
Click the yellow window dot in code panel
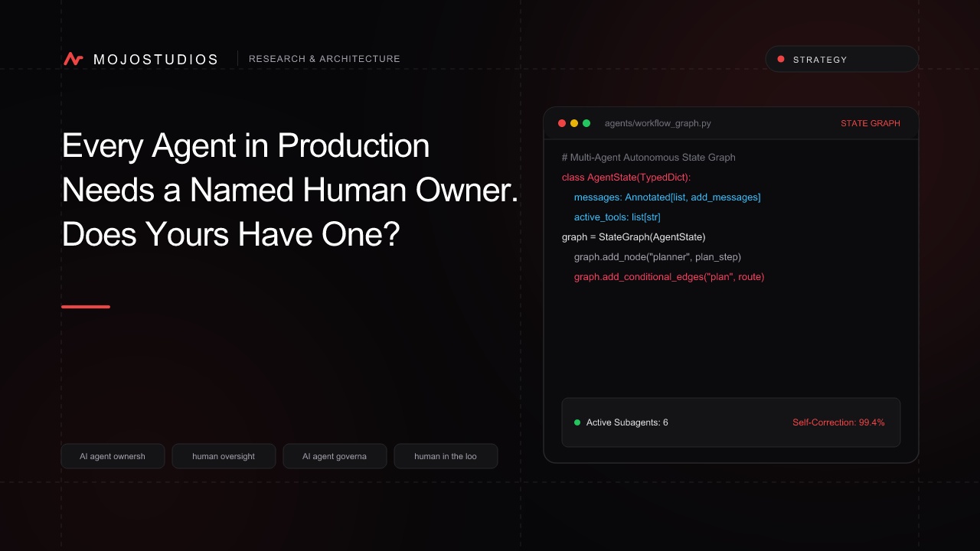574,123
